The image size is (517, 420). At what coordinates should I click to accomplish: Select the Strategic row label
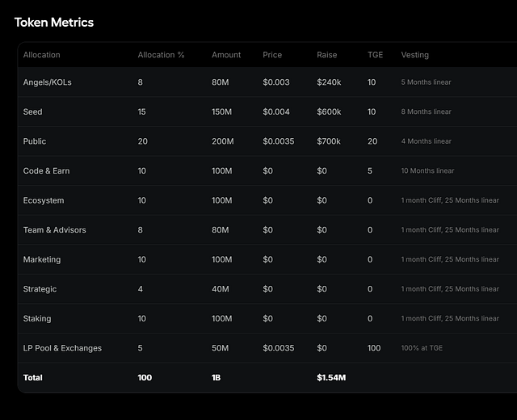[x=40, y=289]
